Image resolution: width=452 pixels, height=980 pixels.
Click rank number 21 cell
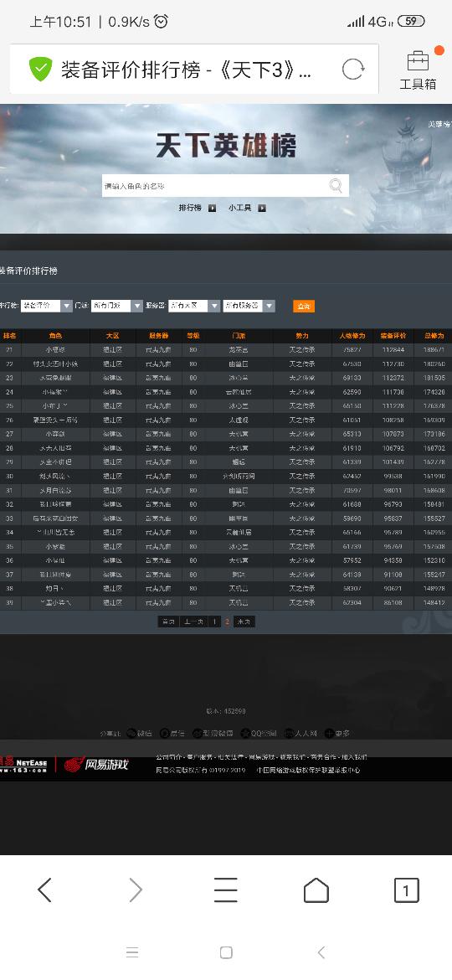10,350
